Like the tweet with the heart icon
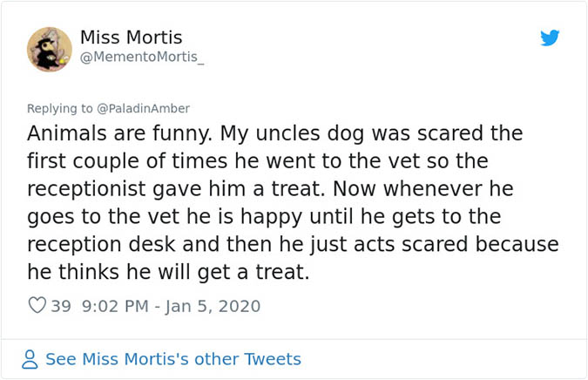 (x=37, y=306)
